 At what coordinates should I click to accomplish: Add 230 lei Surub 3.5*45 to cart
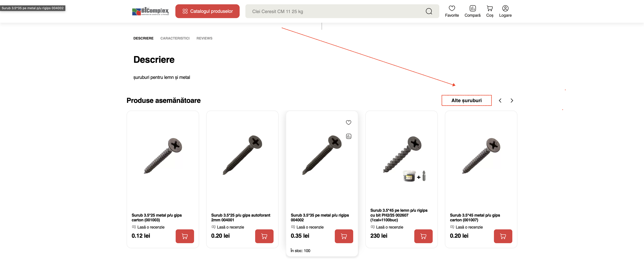[x=423, y=236]
